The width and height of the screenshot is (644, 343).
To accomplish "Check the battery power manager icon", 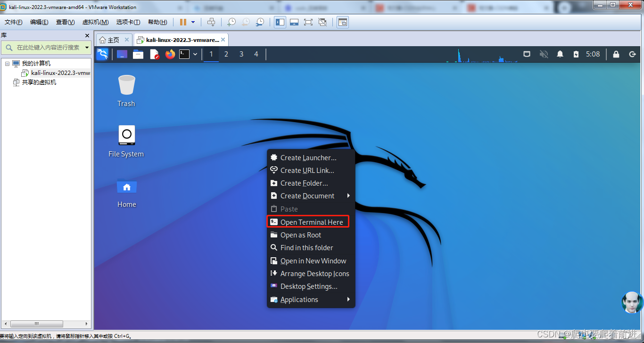I will 576,54.
